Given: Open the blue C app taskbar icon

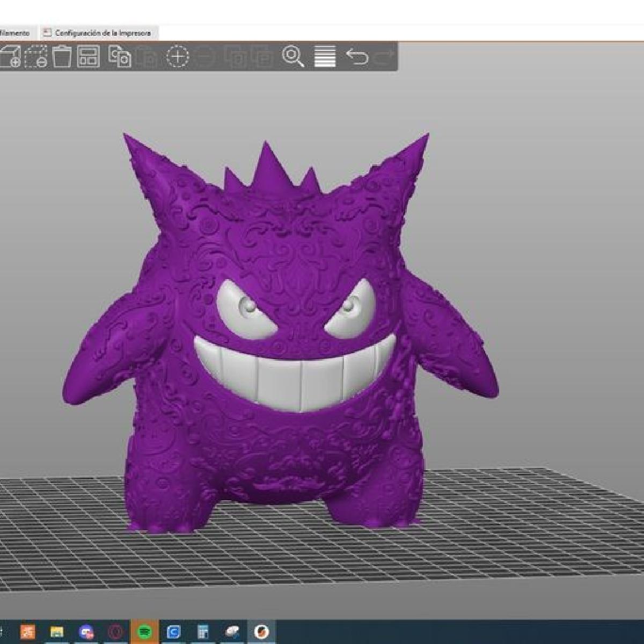Looking at the screenshot, I should [x=173, y=632].
